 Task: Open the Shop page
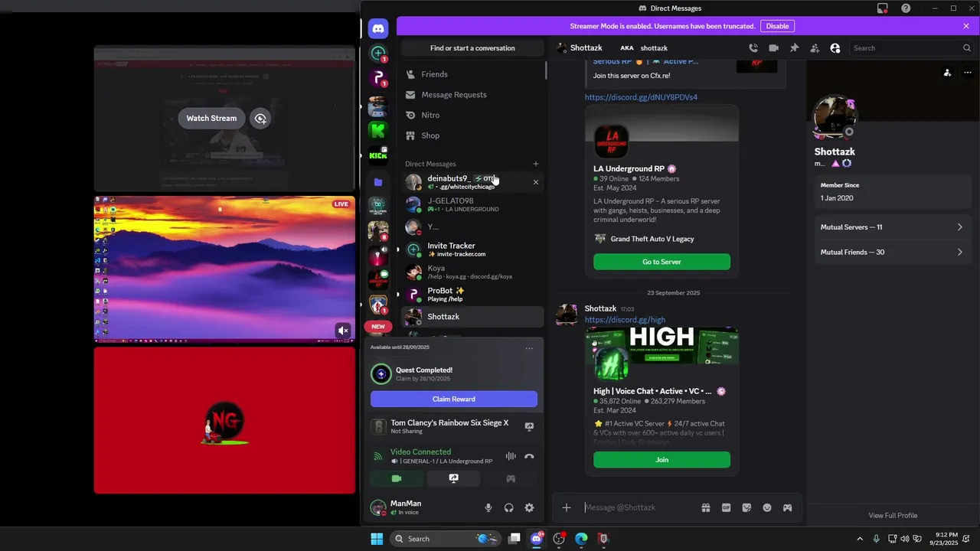pos(472,135)
